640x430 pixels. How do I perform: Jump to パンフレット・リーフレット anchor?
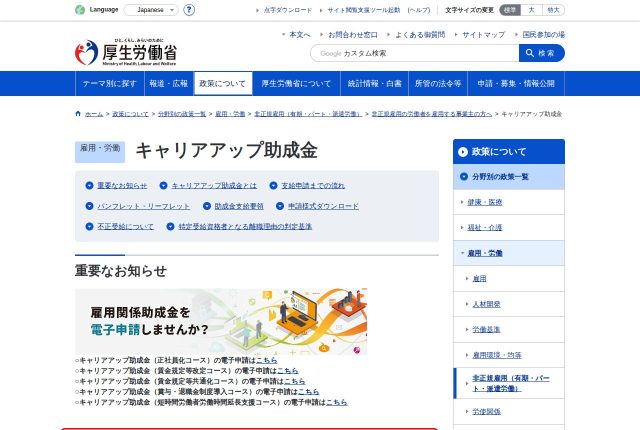(x=144, y=206)
